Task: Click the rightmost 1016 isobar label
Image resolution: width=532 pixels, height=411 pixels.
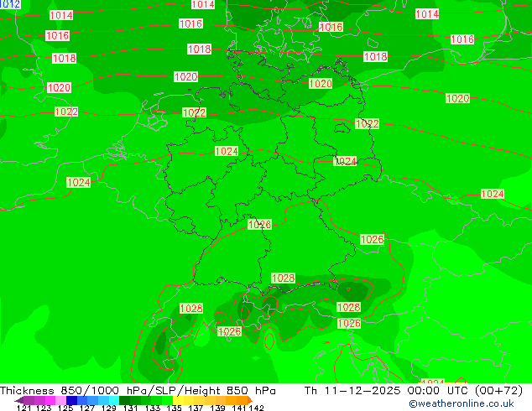Action: point(462,39)
